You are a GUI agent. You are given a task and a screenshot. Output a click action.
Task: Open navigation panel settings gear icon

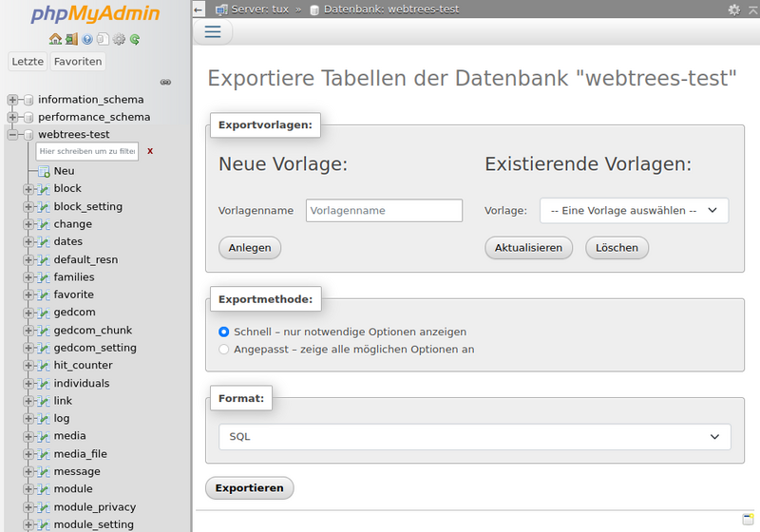(x=119, y=39)
